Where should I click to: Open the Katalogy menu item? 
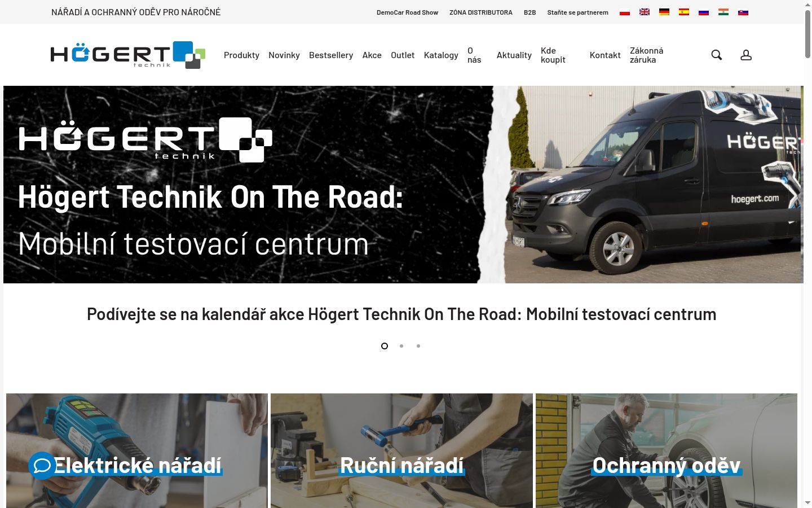pyautogui.click(x=441, y=55)
